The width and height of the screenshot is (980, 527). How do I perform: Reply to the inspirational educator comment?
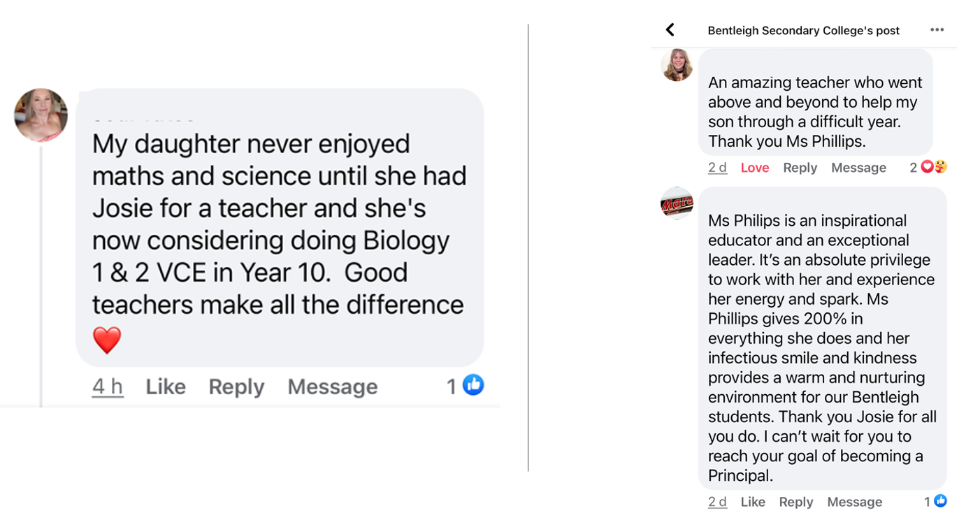796,502
